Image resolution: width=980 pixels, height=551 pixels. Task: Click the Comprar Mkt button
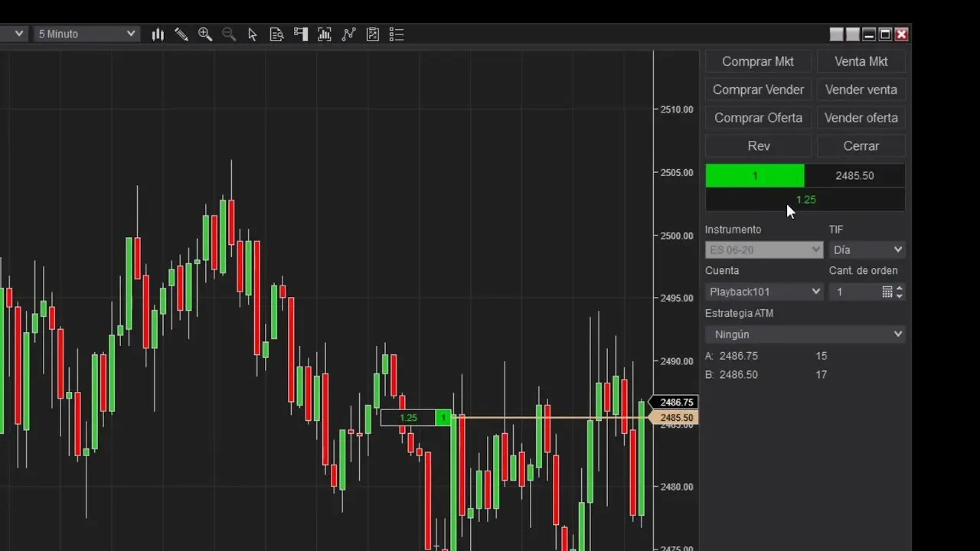click(758, 61)
